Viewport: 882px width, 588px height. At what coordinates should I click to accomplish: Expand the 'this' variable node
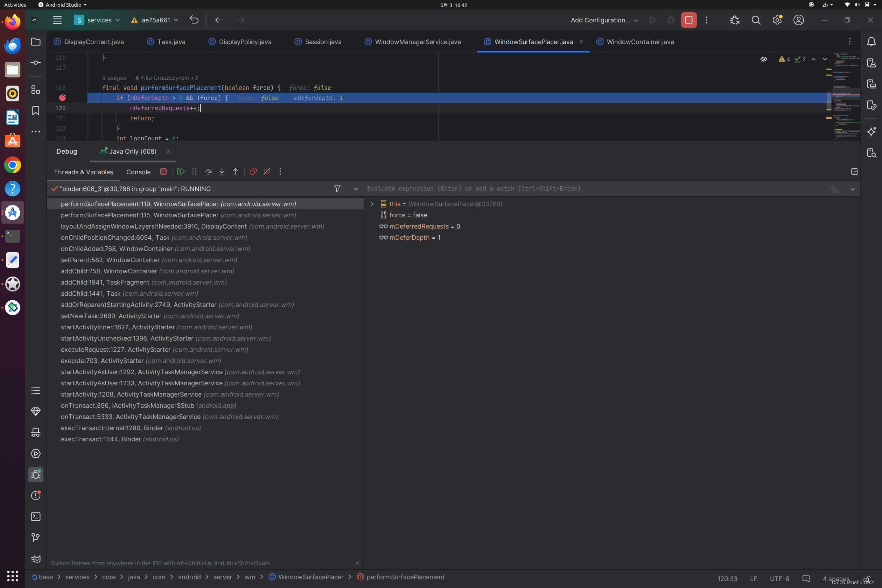[372, 204]
